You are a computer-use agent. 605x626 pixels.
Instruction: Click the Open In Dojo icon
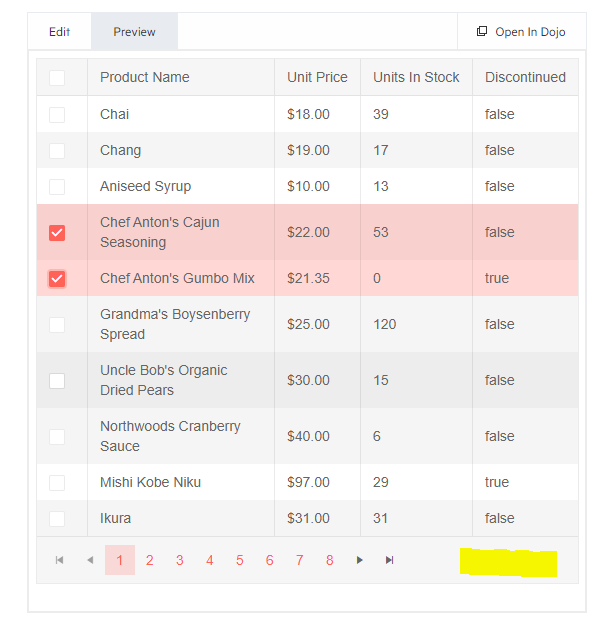click(x=482, y=32)
